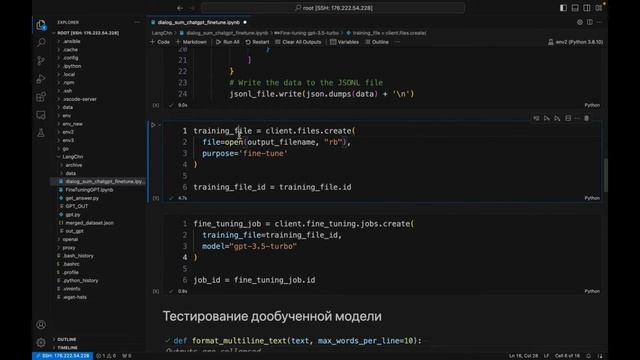Expand the OUTLINE section

coord(67,339)
